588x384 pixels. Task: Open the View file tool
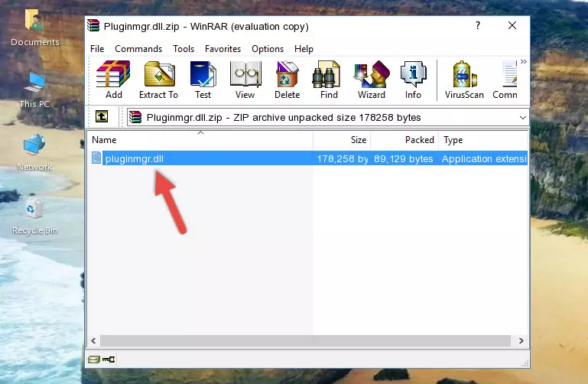(x=245, y=80)
